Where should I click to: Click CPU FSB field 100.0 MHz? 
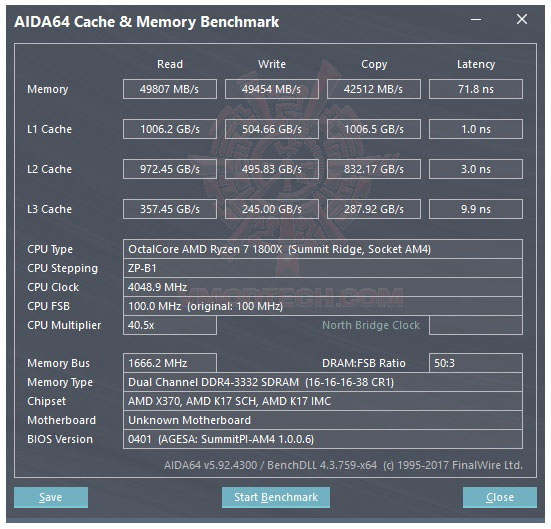point(323,306)
